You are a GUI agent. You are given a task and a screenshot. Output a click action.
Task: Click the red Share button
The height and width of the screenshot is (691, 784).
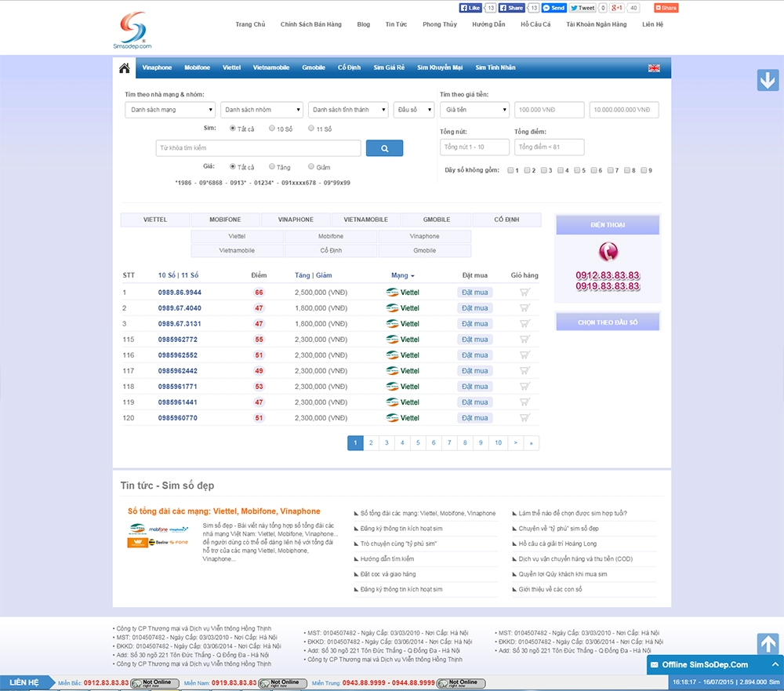[x=666, y=8]
